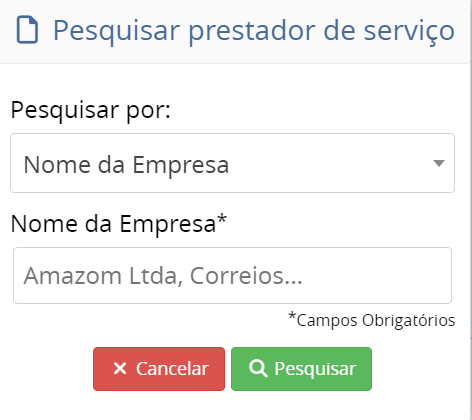Click the word "prestador" in the dialog title
The width and height of the screenshot is (472, 420).
[x=252, y=31]
